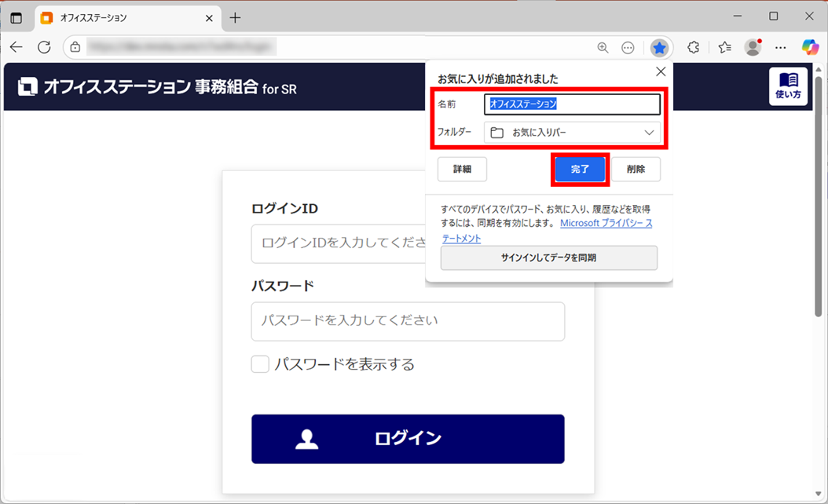Open the 使い方 guide icon
This screenshot has height=504, width=828.
[789, 86]
